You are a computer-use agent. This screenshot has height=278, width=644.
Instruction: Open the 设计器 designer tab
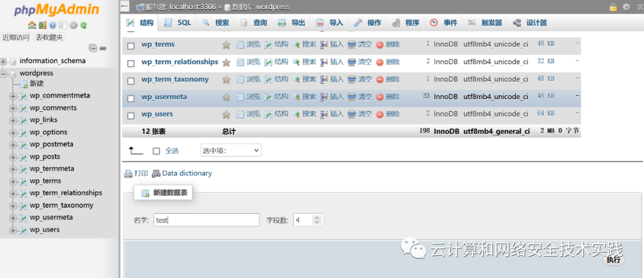point(530,23)
